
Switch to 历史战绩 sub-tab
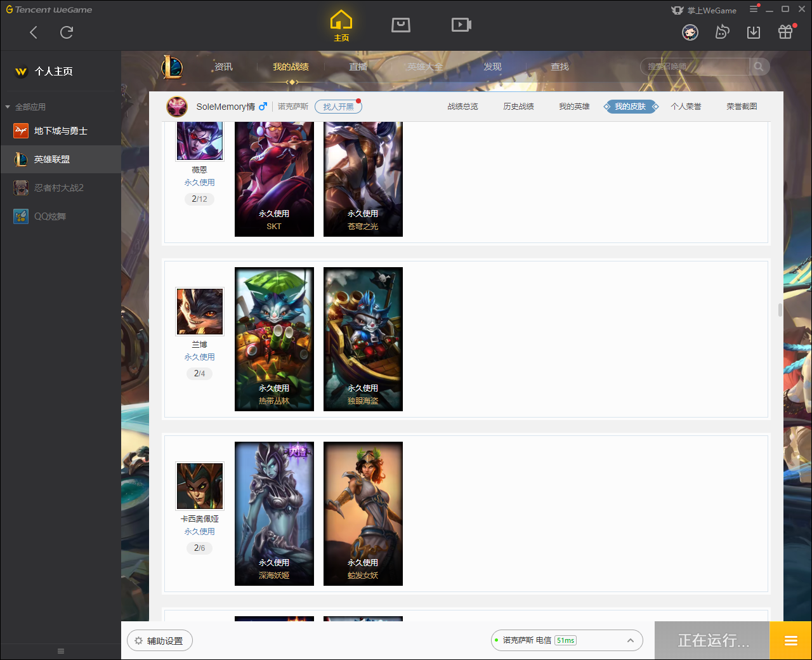pos(518,107)
